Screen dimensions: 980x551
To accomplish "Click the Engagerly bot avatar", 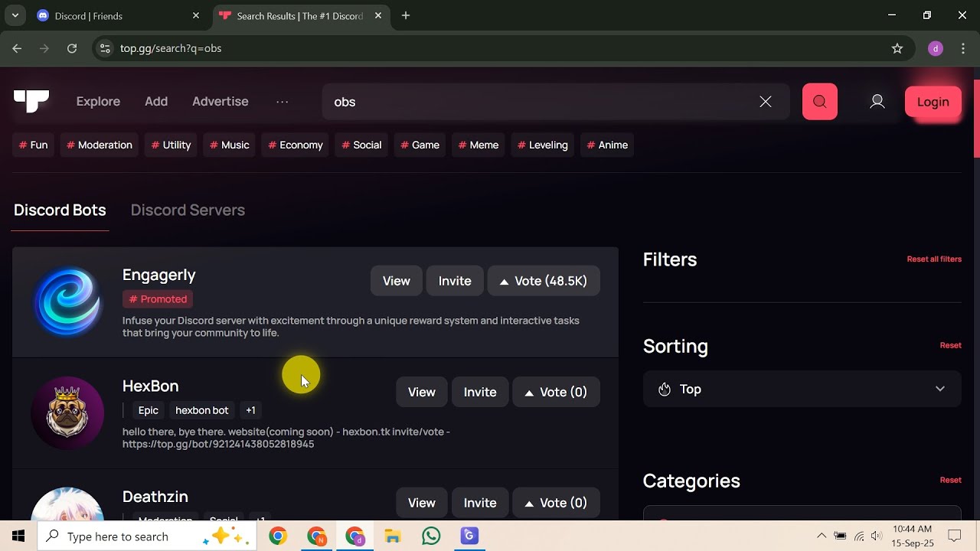I will [67, 302].
